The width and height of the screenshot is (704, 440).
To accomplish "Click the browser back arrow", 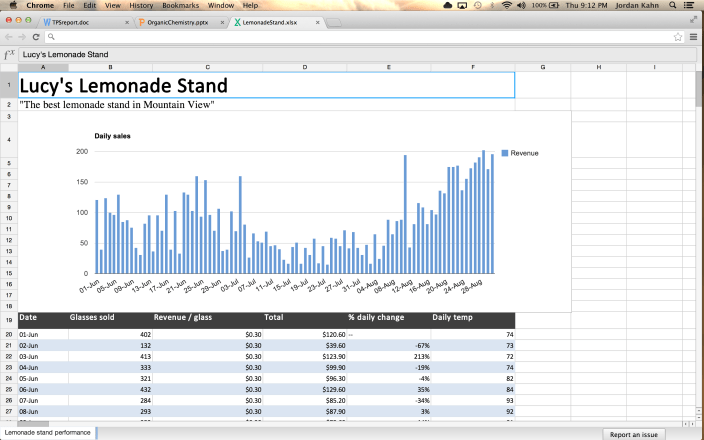I will pyautogui.click(x=9, y=37).
